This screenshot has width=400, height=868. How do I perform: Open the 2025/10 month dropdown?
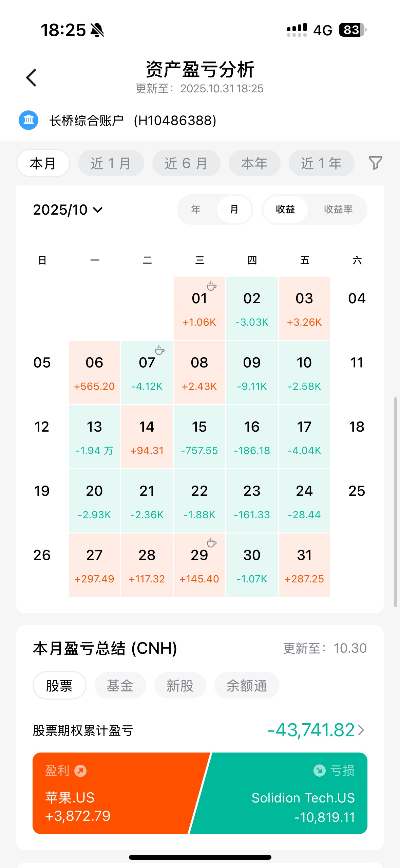click(x=68, y=210)
